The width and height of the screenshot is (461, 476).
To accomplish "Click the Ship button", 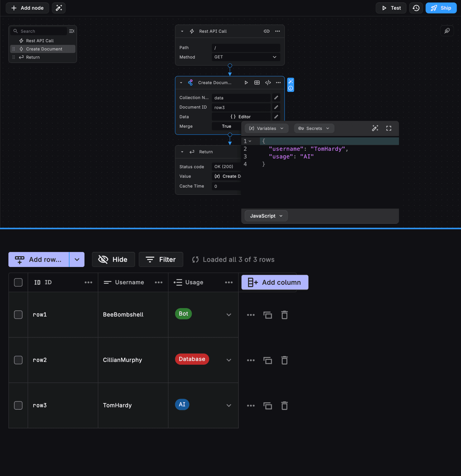I will (x=441, y=8).
